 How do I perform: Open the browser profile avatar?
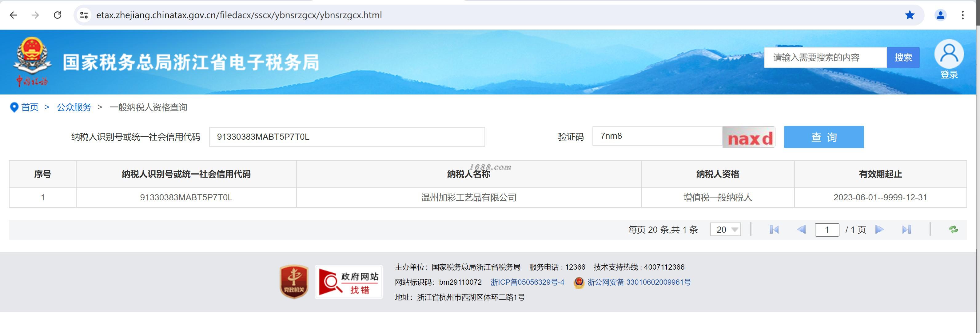940,15
